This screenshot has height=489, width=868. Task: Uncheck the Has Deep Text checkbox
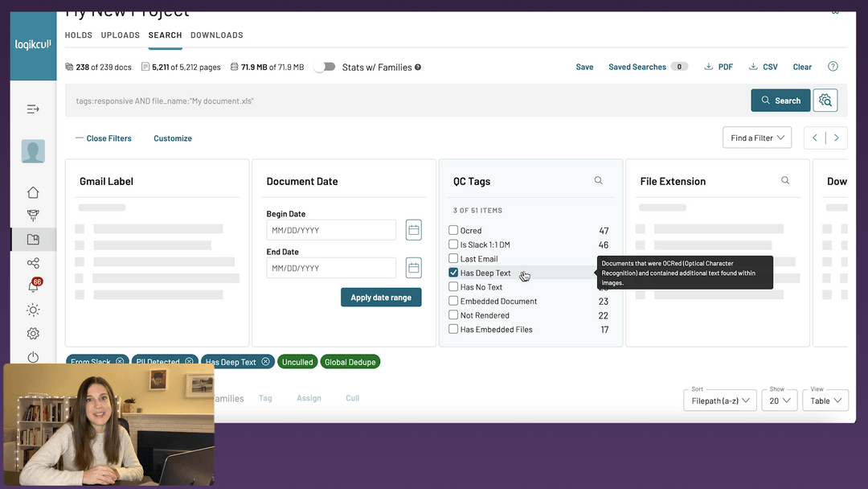[x=453, y=273]
